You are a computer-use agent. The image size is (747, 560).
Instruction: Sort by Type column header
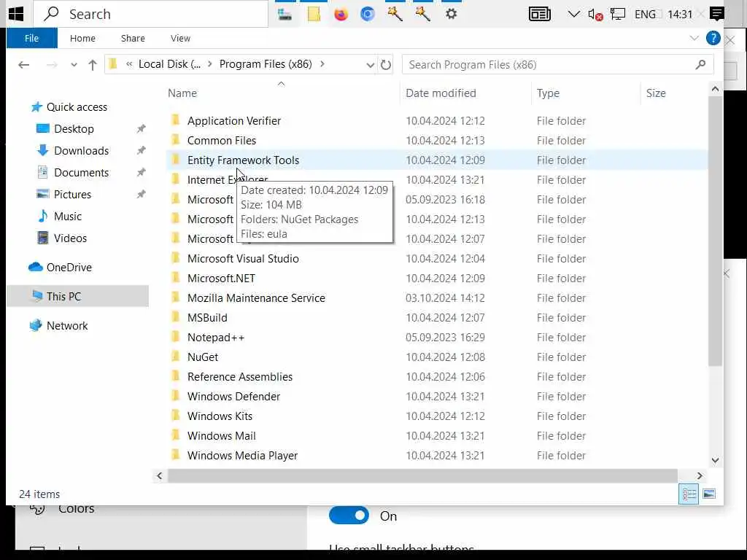point(548,93)
